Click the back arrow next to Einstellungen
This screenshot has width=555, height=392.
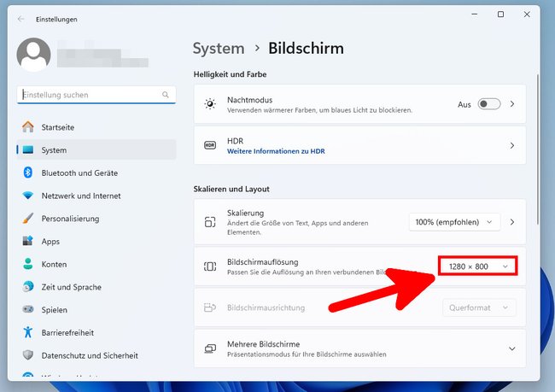pyautogui.click(x=20, y=19)
